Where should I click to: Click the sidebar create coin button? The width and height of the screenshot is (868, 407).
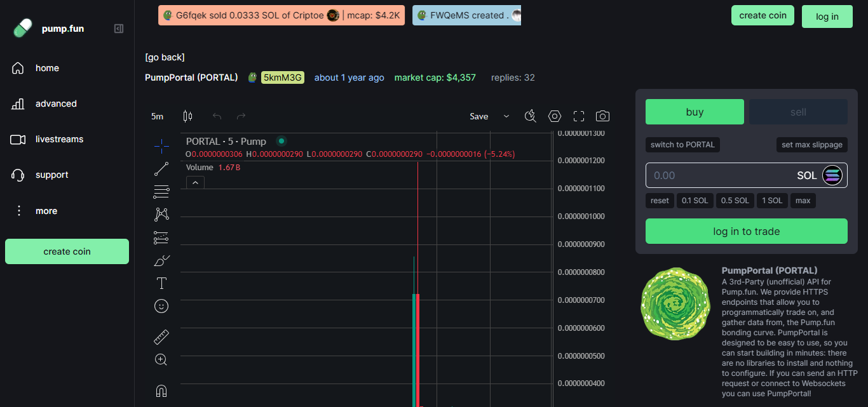(67, 251)
